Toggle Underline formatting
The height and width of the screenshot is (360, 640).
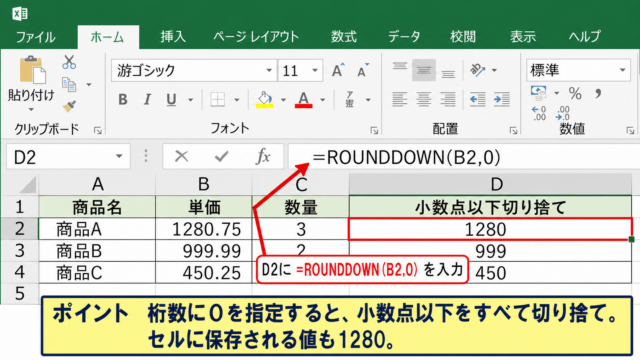click(171, 100)
